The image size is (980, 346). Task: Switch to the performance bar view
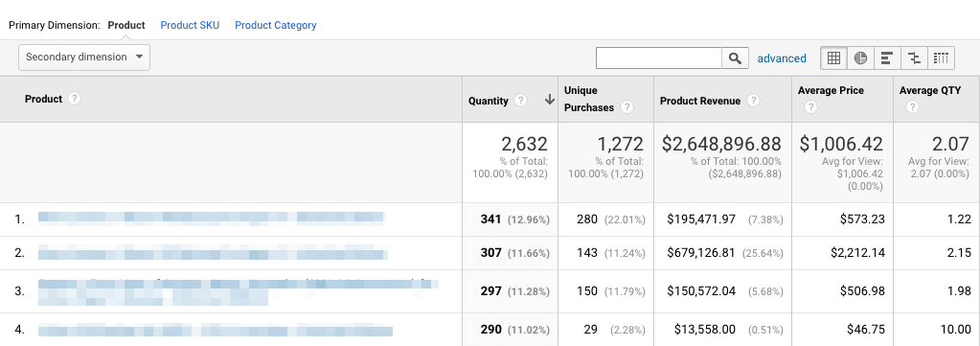(887, 58)
